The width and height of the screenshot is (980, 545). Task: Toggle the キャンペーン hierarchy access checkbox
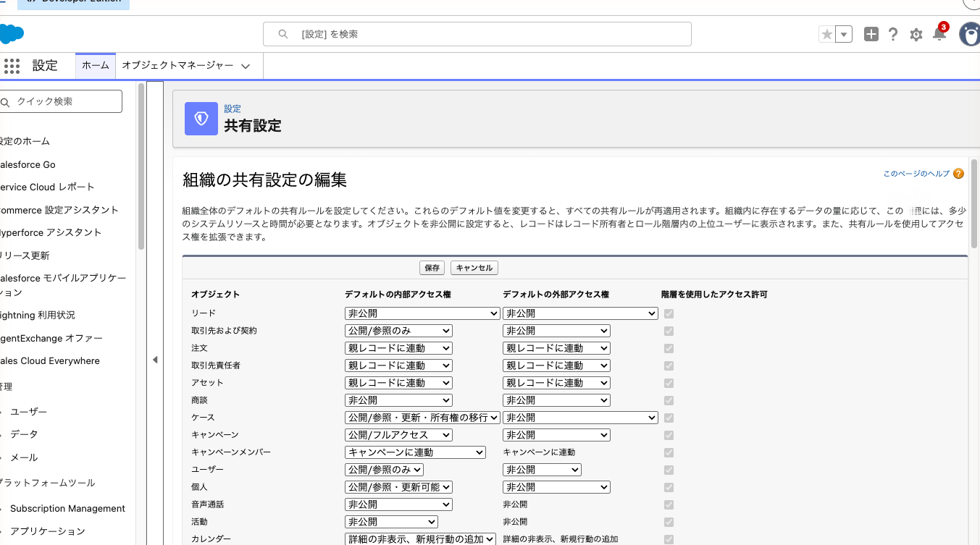click(669, 435)
